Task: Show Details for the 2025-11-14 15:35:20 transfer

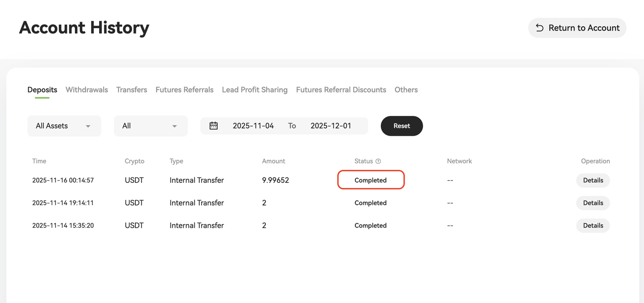Action: pos(593,226)
